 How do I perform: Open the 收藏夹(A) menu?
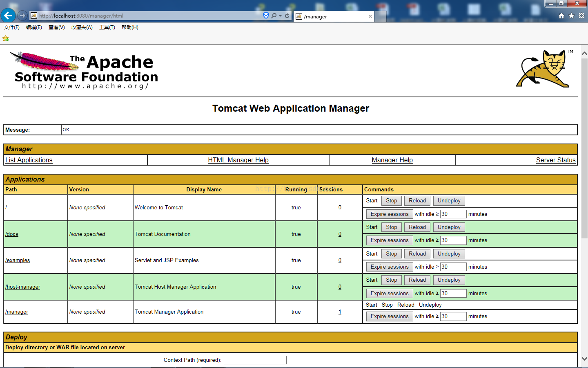tap(82, 27)
